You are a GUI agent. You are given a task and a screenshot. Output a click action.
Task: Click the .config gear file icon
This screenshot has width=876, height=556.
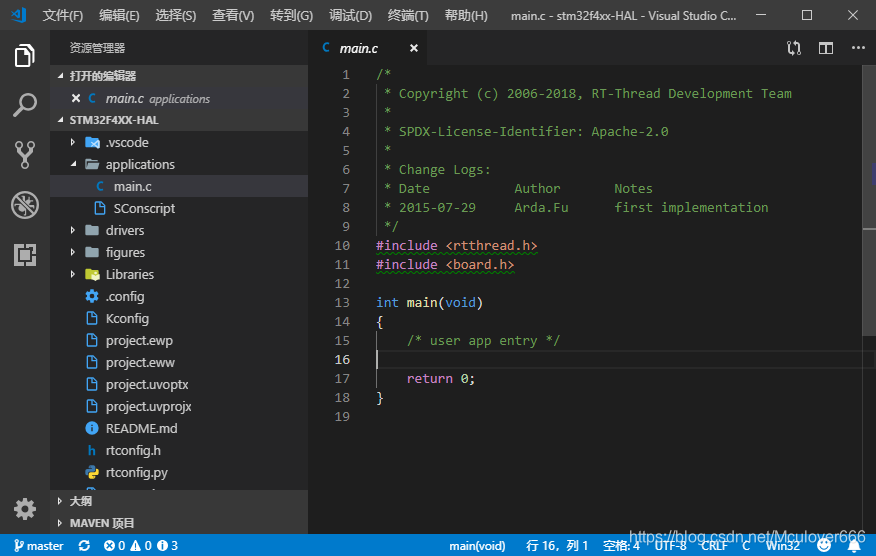click(x=92, y=296)
